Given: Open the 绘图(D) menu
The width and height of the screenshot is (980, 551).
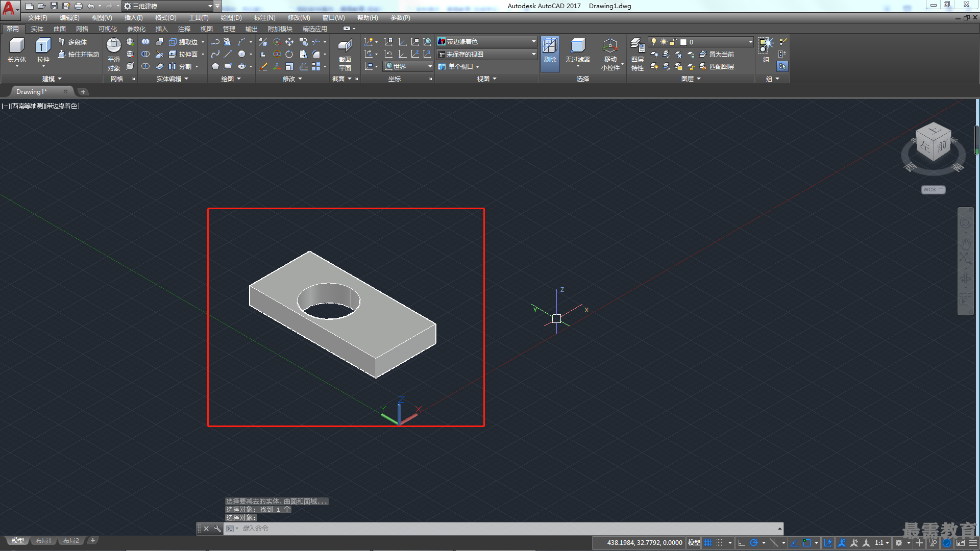Looking at the screenshot, I should tap(231, 18).
